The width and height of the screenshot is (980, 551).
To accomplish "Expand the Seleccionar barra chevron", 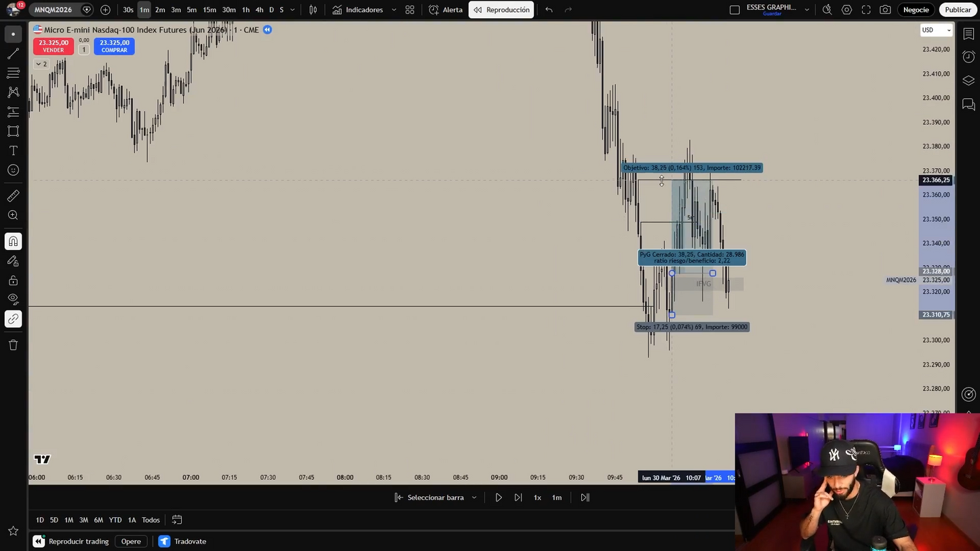I will point(474,497).
